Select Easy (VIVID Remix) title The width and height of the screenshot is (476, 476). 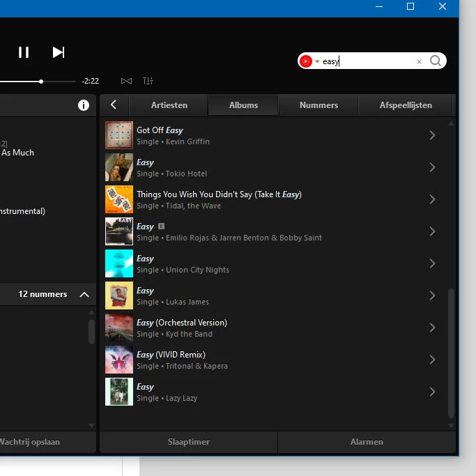point(171,355)
